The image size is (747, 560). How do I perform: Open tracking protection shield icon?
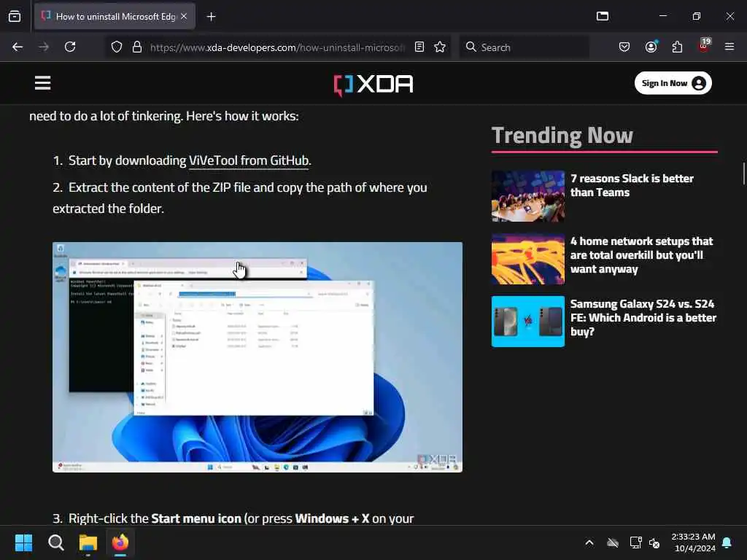tap(117, 47)
